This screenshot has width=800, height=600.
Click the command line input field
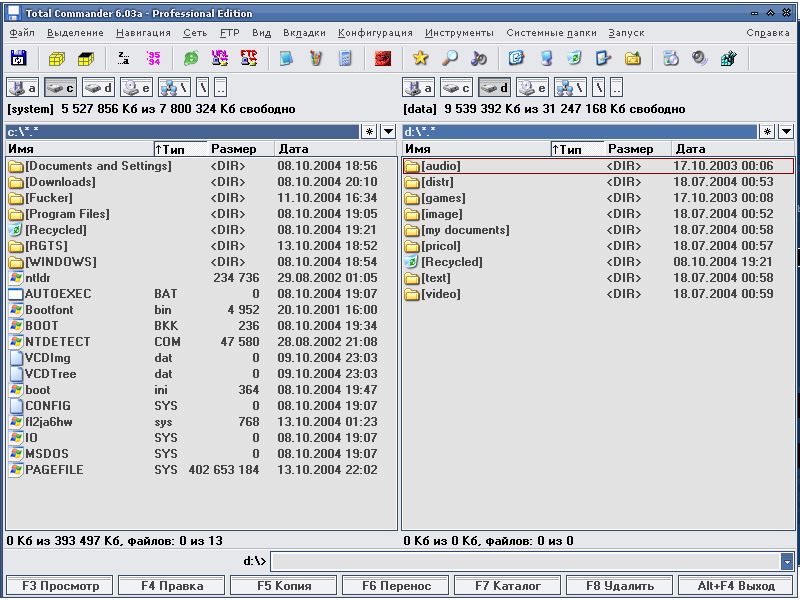point(526,562)
